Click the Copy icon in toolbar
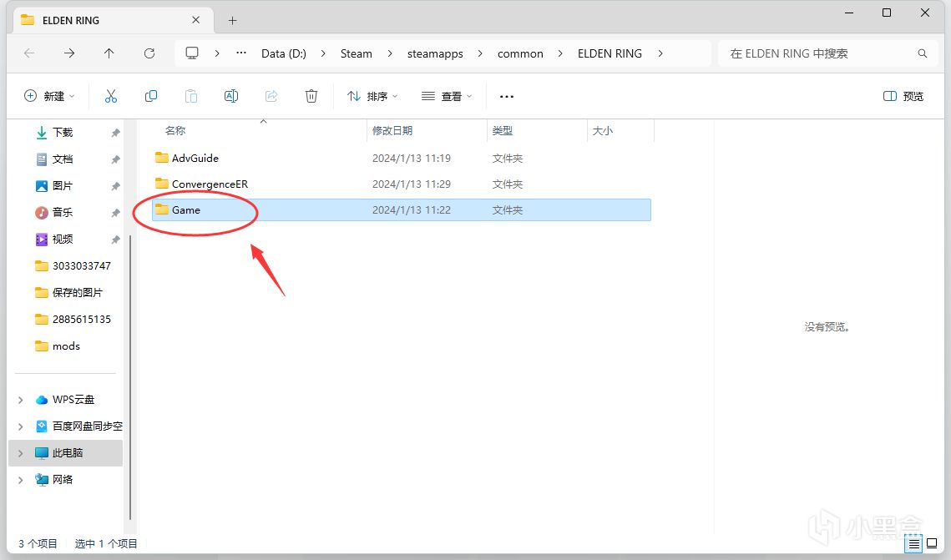The width and height of the screenshot is (951, 560). [x=151, y=96]
